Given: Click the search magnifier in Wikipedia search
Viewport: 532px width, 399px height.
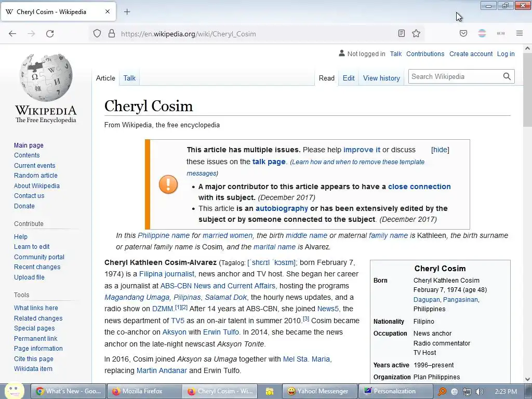Looking at the screenshot, I should click(507, 76).
